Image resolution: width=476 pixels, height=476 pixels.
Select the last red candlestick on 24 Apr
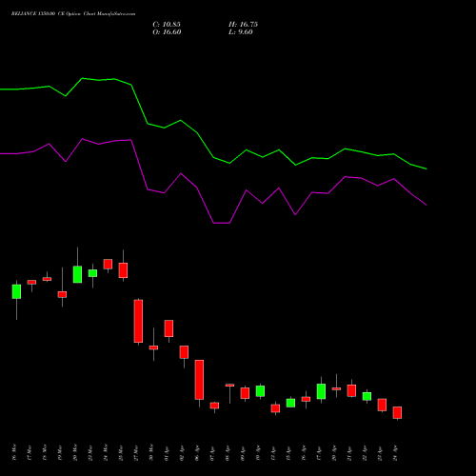pyautogui.click(x=397, y=412)
